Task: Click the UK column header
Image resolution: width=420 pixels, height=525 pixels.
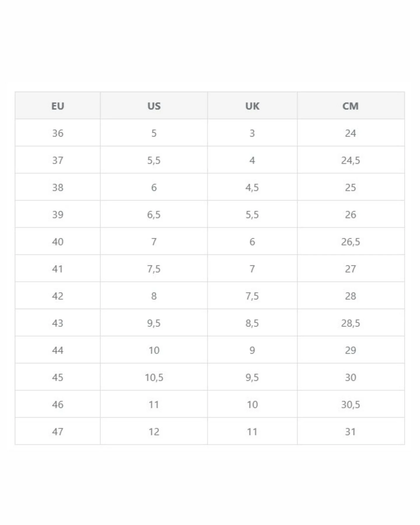Action: click(x=252, y=106)
